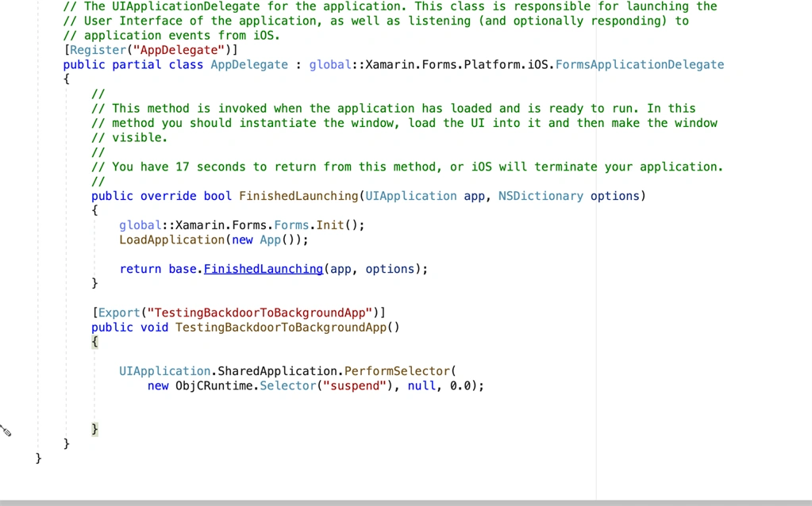Click the AppDelegate class name after class keyword
The image size is (812, 506).
click(x=249, y=65)
